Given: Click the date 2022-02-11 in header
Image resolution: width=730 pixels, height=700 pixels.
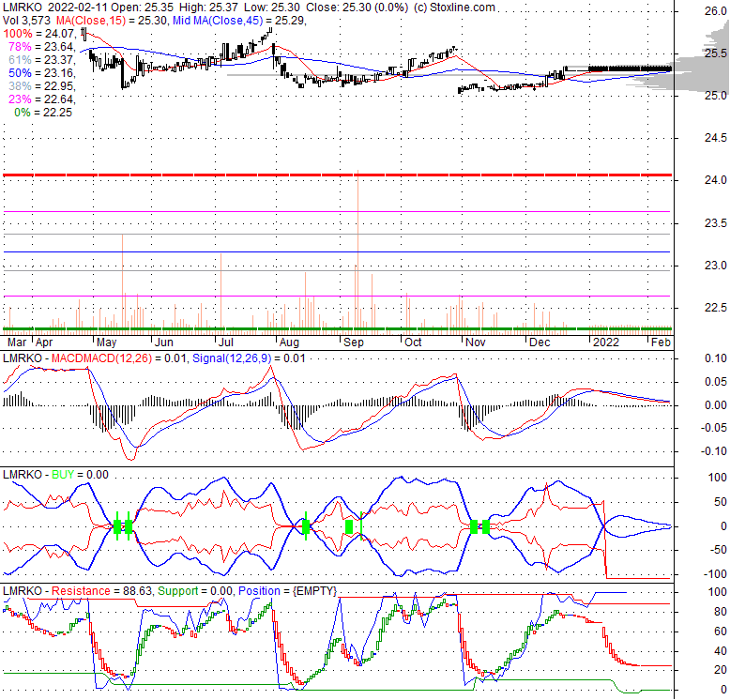Looking at the screenshot, I should (x=77, y=8).
